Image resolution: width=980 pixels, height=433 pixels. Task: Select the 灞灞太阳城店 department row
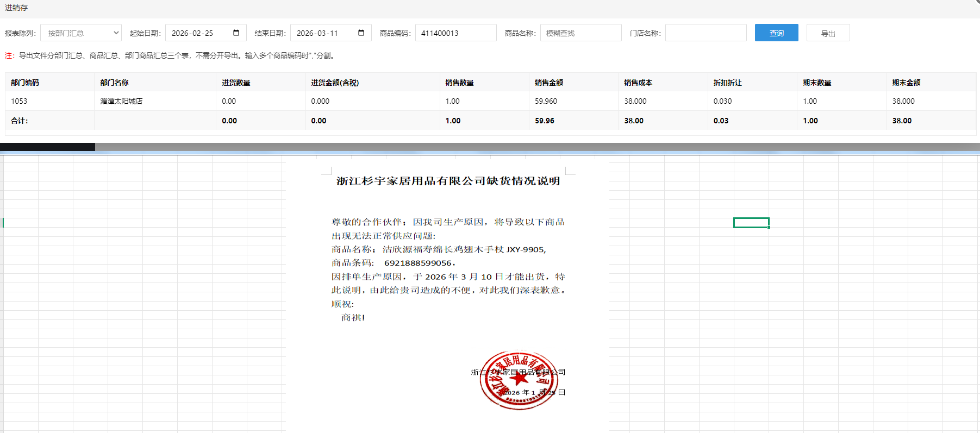(x=121, y=101)
